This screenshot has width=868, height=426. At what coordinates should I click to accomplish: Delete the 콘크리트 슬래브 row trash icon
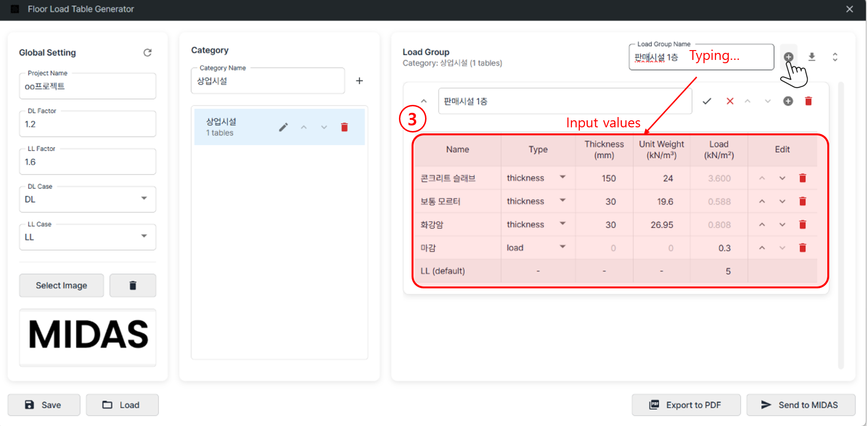click(x=803, y=178)
